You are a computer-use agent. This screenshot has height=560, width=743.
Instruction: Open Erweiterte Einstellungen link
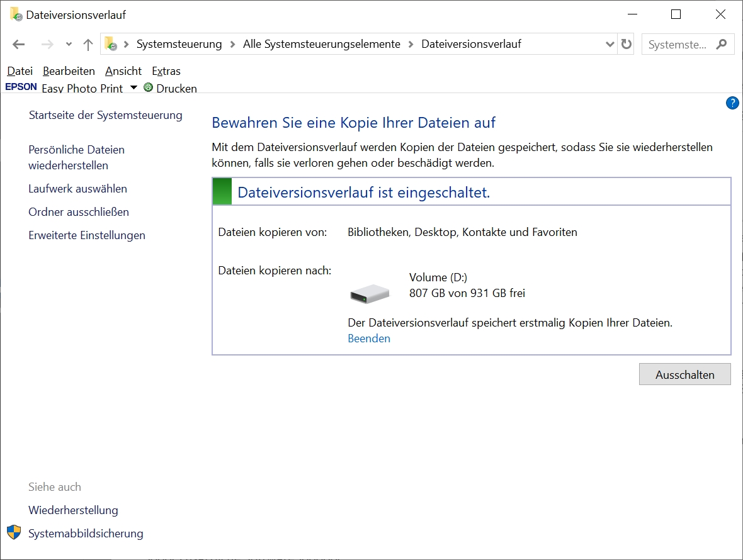[87, 235]
